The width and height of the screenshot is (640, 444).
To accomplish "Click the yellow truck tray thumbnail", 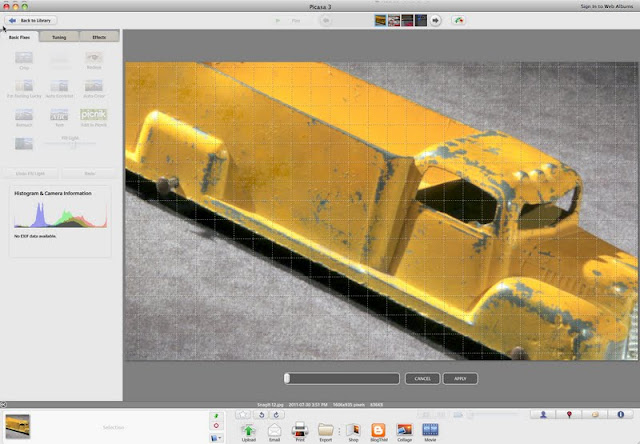I will tap(18, 426).
